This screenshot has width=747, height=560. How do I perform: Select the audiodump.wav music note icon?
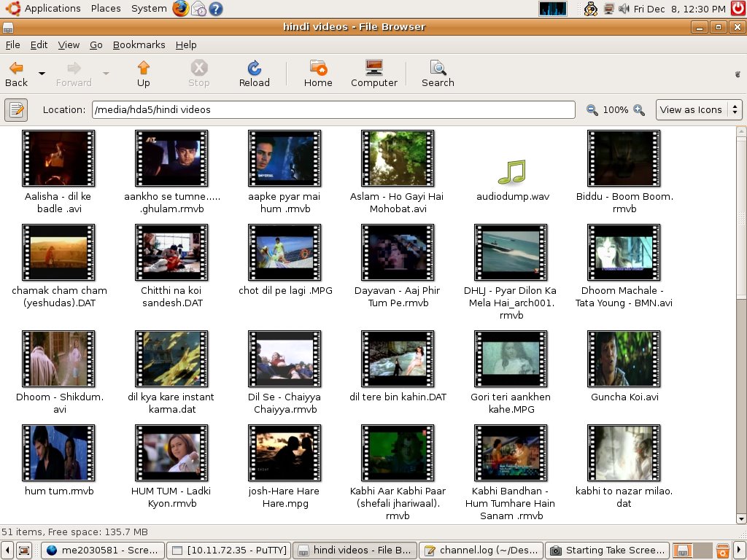(512, 172)
